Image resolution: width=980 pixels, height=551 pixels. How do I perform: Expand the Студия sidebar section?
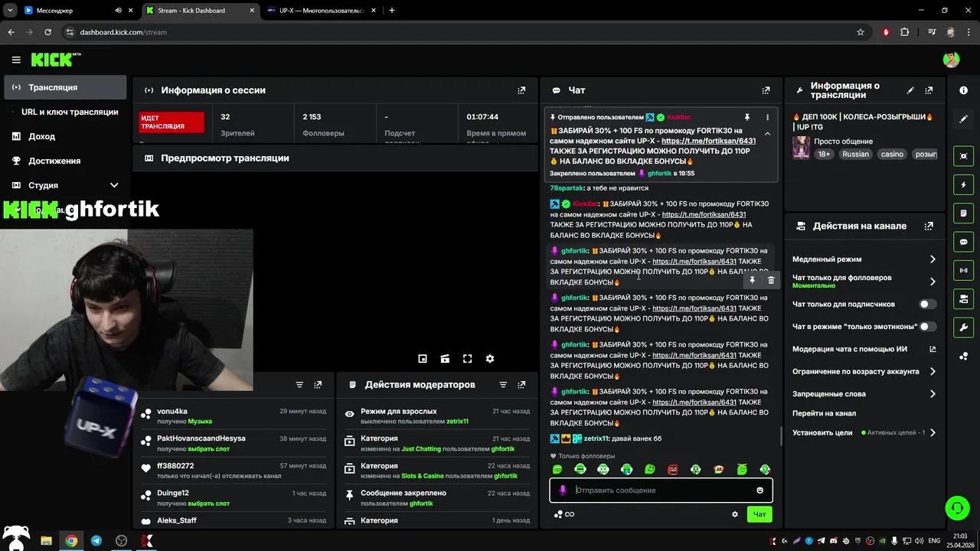[x=65, y=185]
